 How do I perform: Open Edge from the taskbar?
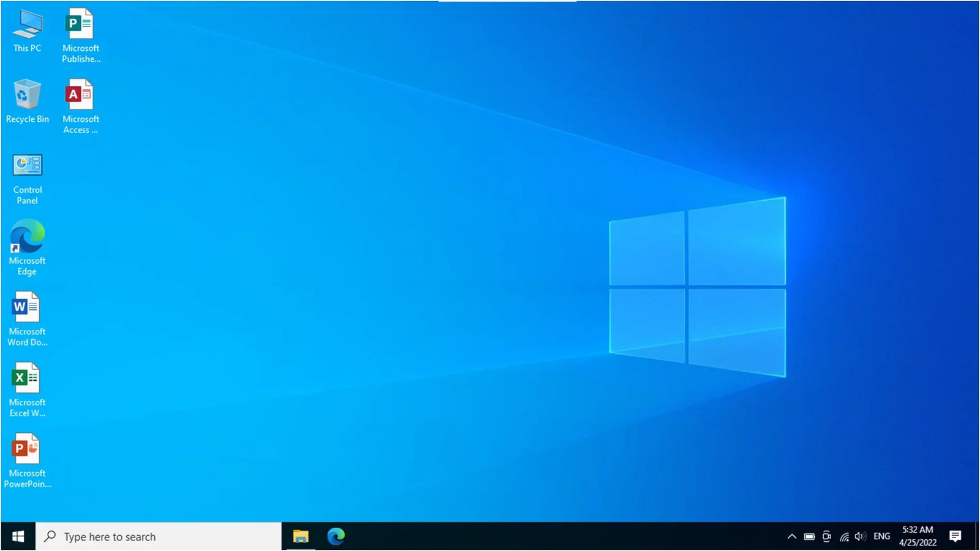(336, 537)
